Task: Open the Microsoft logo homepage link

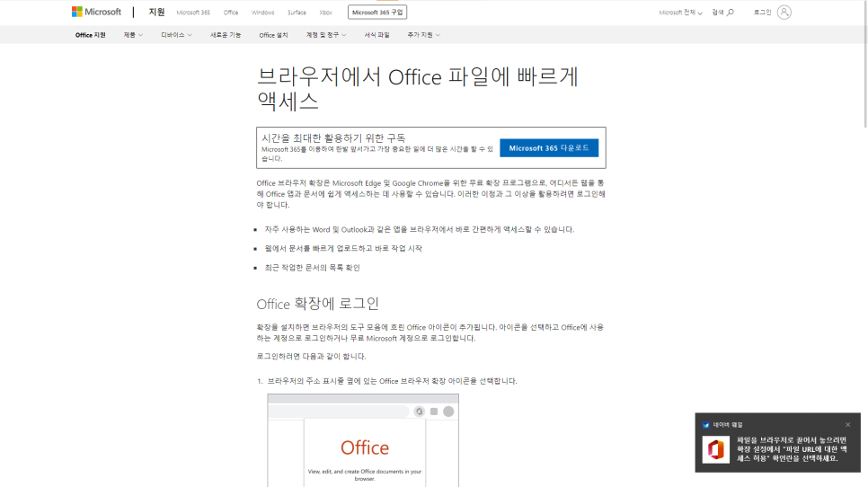Action: [x=96, y=12]
